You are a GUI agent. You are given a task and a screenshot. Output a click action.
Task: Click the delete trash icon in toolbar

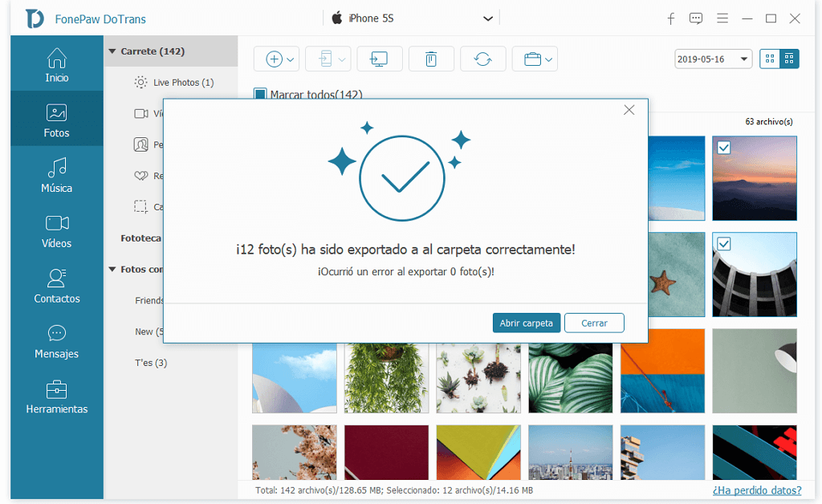pyautogui.click(x=431, y=59)
